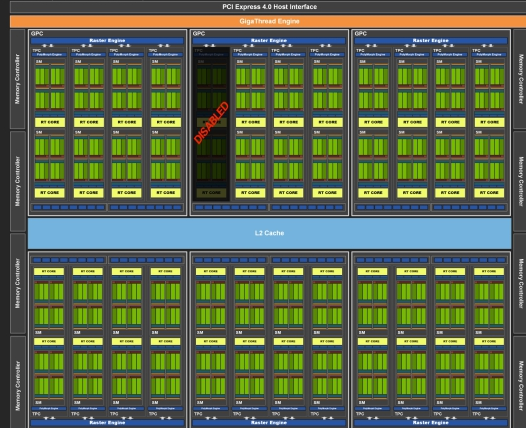Click the bottom-right GPC's Raster Engine bar
526x428 pixels.
point(431,423)
